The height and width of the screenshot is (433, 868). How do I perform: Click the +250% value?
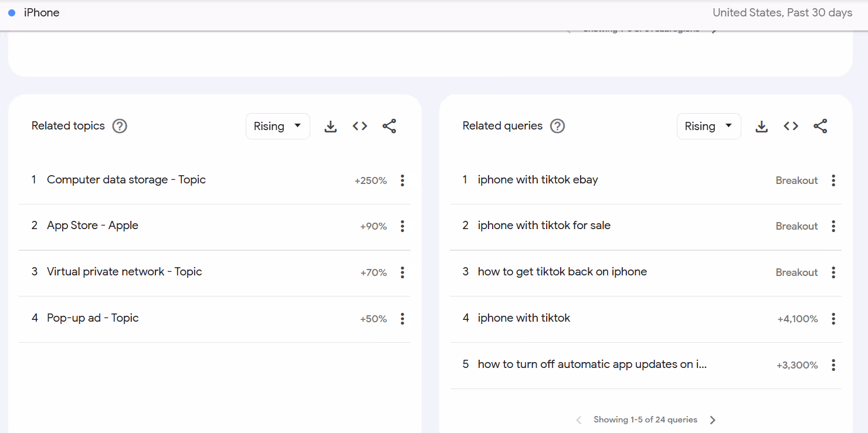tap(371, 181)
